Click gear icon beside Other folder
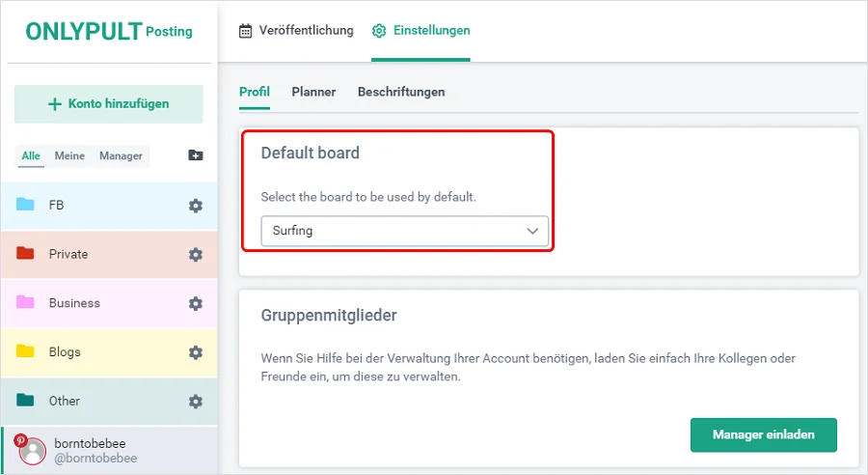The image size is (868, 475). [x=196, y=402]
